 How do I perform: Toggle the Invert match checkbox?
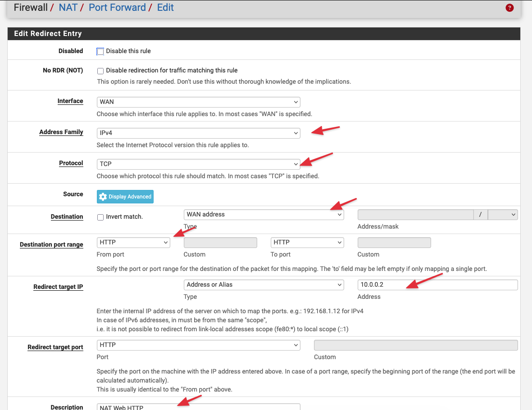click(100, 217)
